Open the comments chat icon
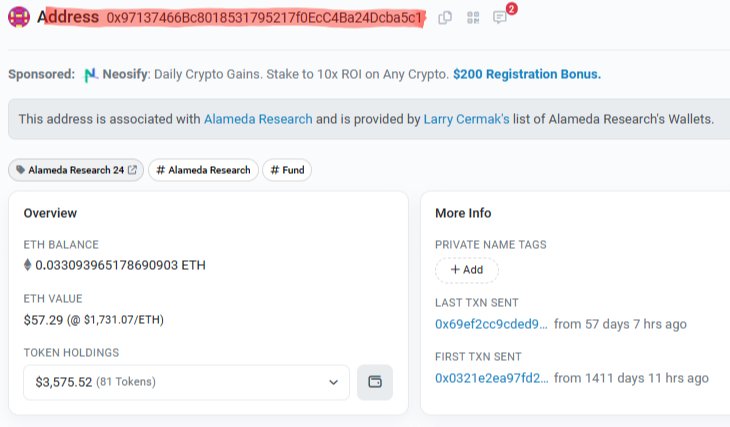 pyautogui.click(x=500, y=18)
